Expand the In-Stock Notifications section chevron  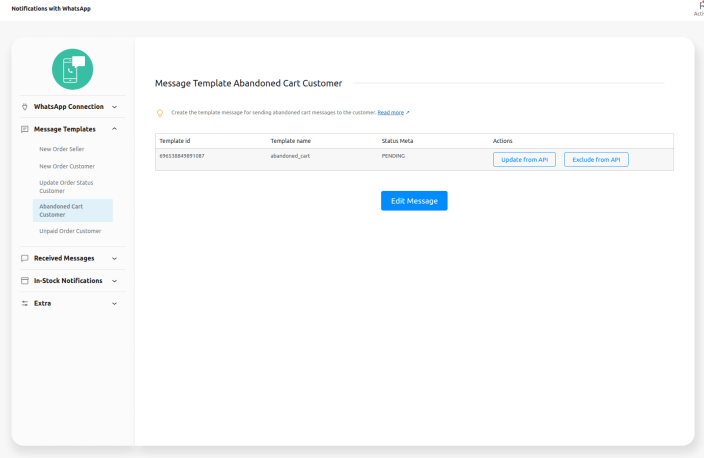coord(114,281)
